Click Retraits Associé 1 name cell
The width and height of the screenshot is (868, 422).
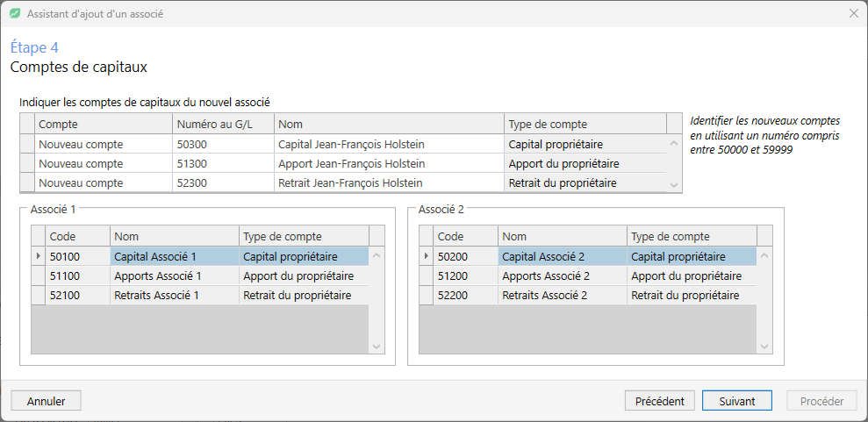tap(175, 296)
